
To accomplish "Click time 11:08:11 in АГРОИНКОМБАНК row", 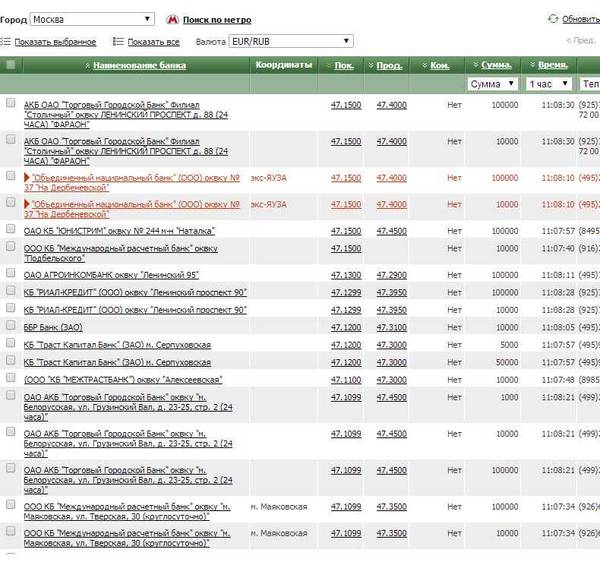I will tap(558, 275).
